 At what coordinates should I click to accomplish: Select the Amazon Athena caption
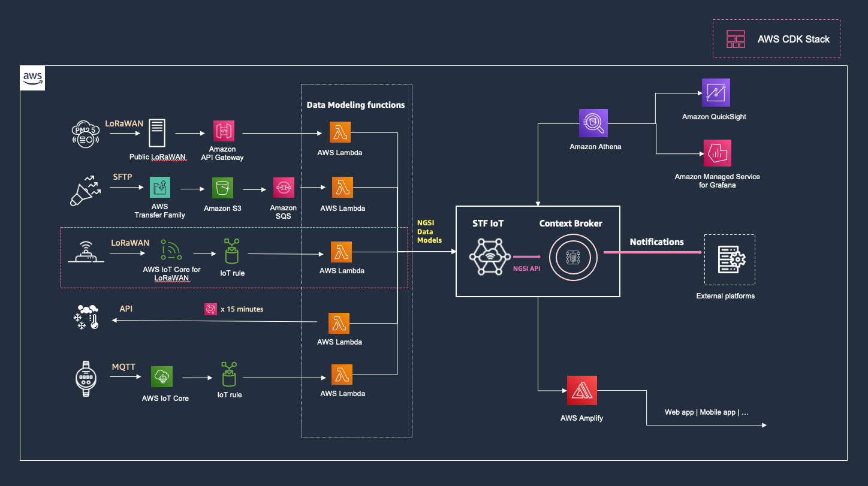(595, 146)
